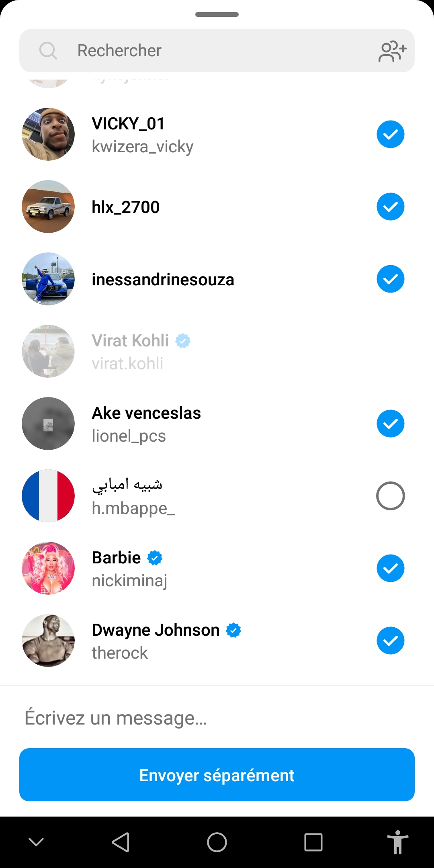This screenshot has height=868, width=434.
Task: Uncheck Dwayne Johnson therock recipient
Action: coord(390,641)
